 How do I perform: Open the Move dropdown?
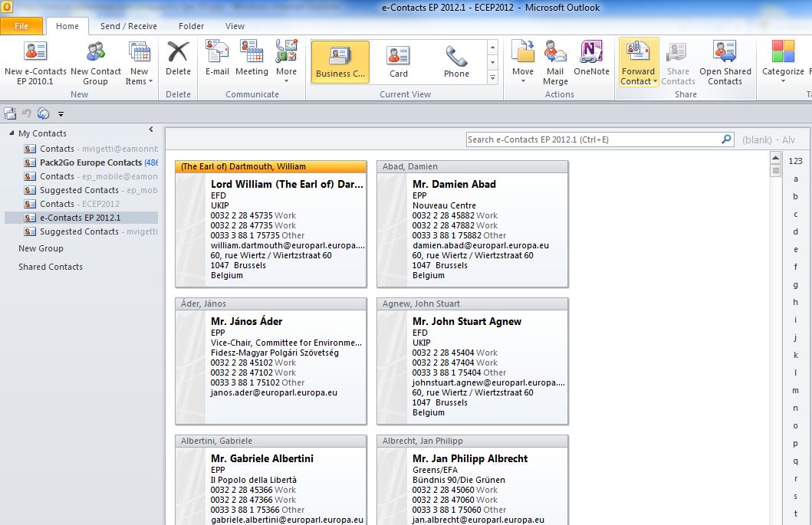523,61
